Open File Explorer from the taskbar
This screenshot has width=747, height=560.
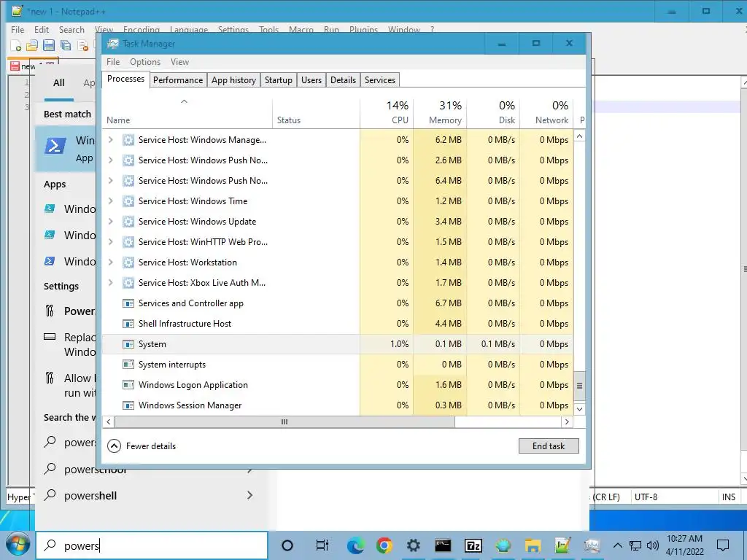tap(533, 545)
